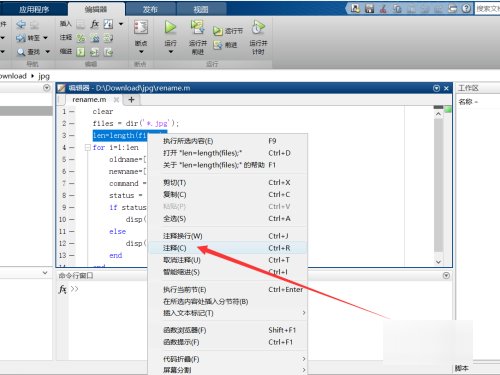Image resolution: width=500 pixels, height=375 pixels.
Task: Click the Advance (前进) icon
Action: pyautogui.click(x=218, y=45)
